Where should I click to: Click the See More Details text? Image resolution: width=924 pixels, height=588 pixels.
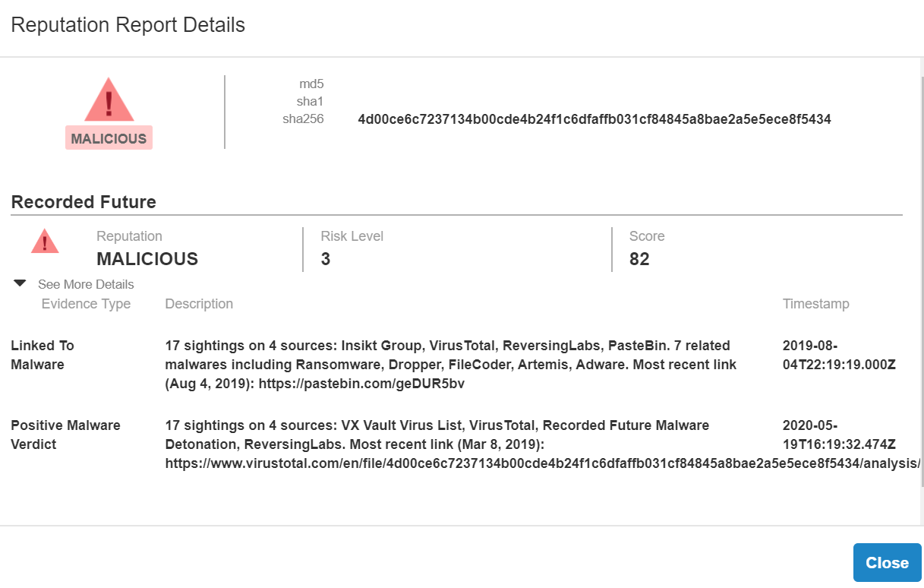click(x=86, y=284)
